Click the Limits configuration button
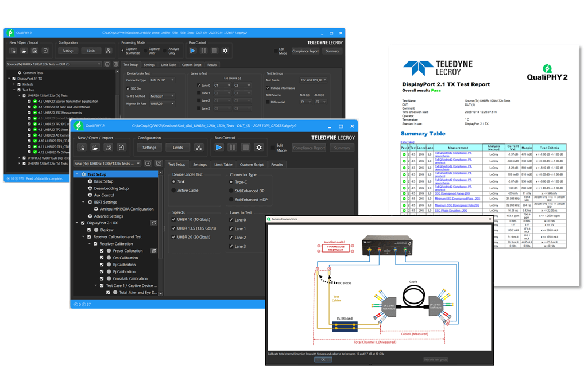Viewport: 588px width, 392px height. click(179, 147)
